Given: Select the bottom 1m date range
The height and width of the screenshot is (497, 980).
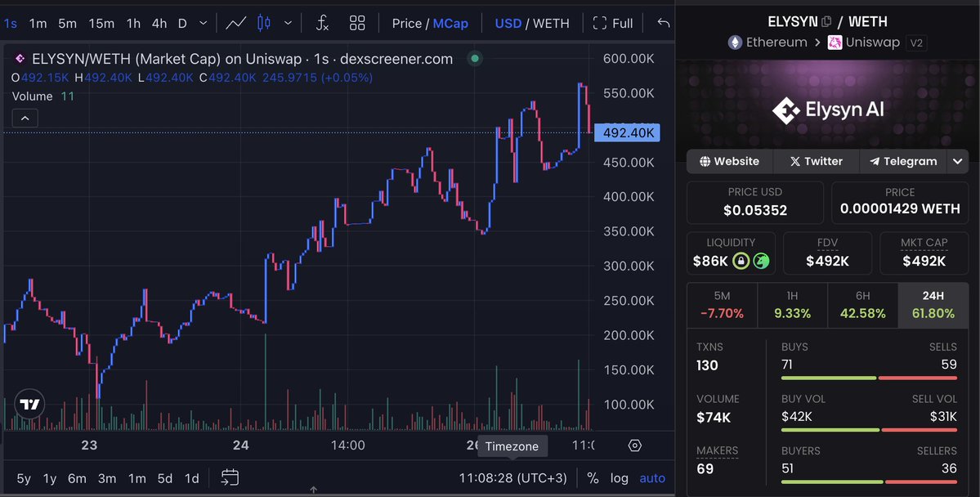Looking at the screenshot, I should coord(136,478).
